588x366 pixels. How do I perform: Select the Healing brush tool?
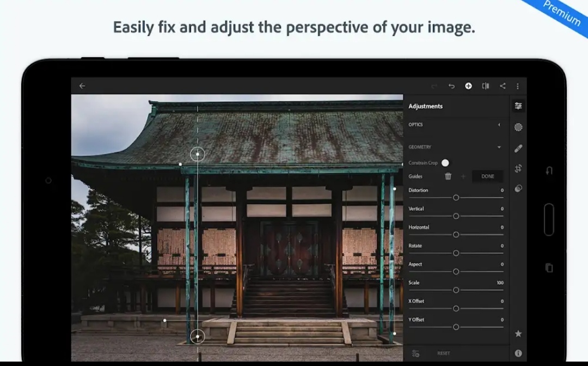pyautogui.click(x=518, y=148)
